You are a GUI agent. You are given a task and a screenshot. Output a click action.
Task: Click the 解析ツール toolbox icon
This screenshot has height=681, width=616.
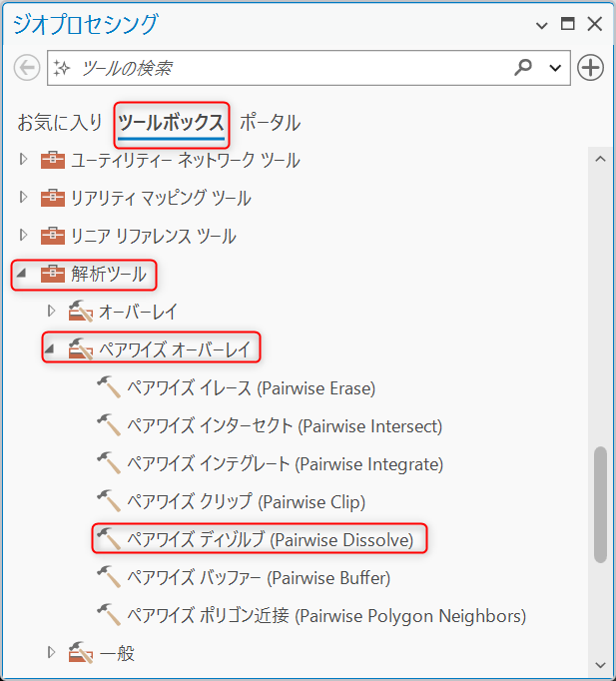pyautogui.click(x=53, y=274)
